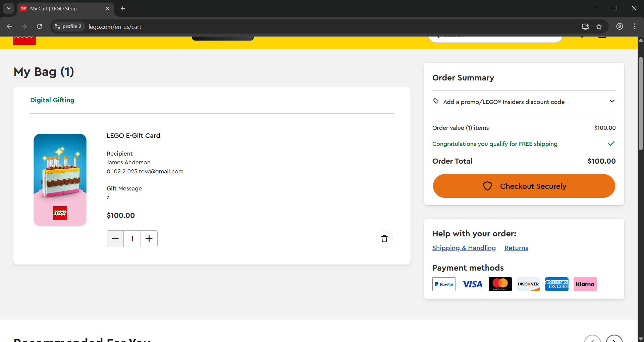
Task: Decrease gift card quantity with minus
Action: [115, 239]
